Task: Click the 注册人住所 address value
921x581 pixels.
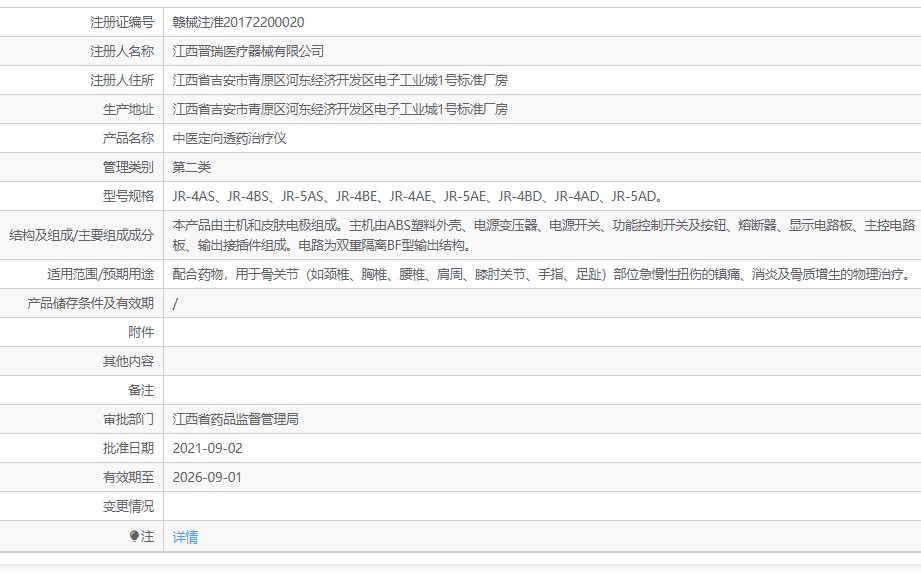Action: click(x=340, y=80)
